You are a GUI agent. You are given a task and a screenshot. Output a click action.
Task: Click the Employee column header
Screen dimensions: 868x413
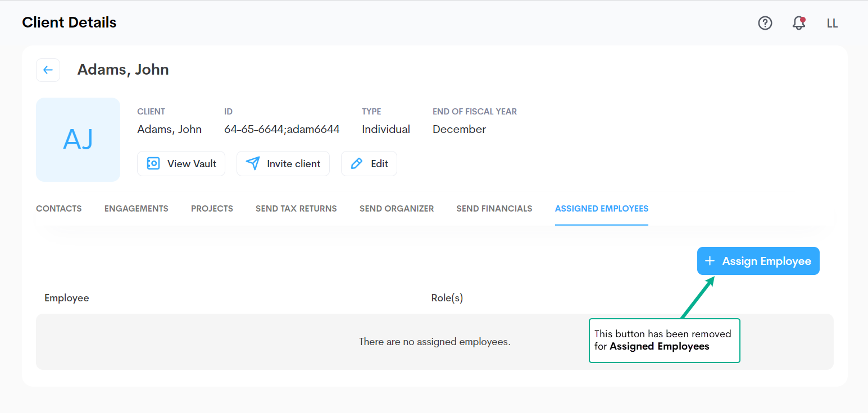tap(67, 298)
